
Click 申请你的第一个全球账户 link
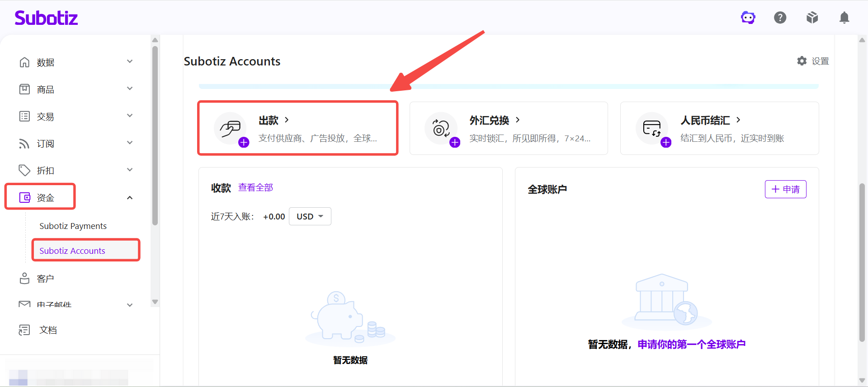click(x=692, y=345)
